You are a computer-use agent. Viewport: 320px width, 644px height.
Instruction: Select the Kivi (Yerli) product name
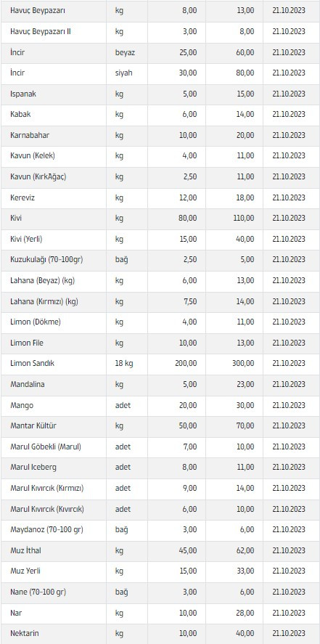point(26,239)
